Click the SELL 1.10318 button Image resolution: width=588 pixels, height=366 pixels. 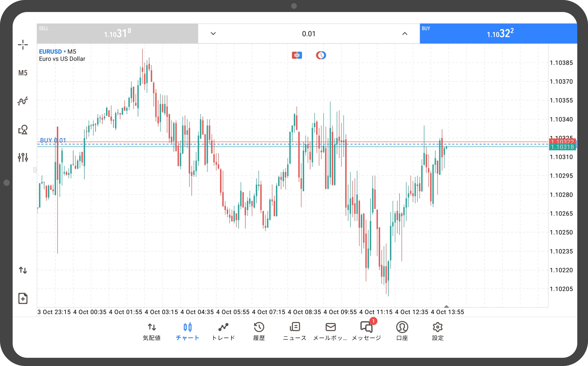click(117, 34)
